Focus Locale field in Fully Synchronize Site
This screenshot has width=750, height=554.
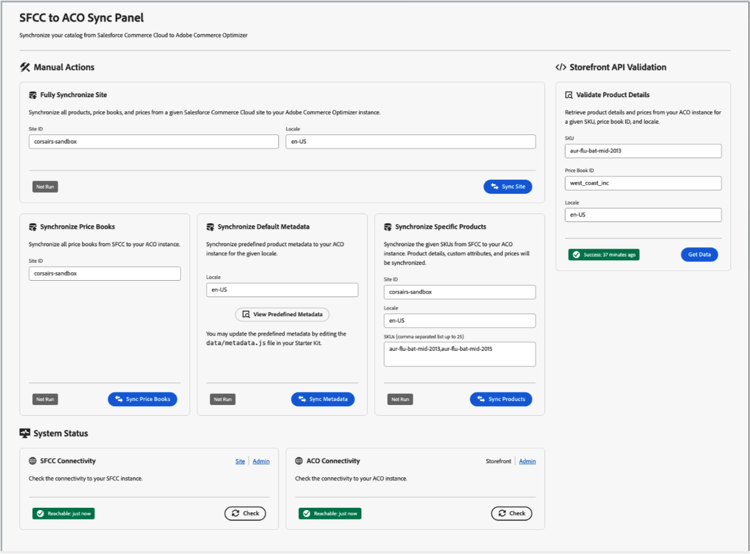(x=410, y=142)
